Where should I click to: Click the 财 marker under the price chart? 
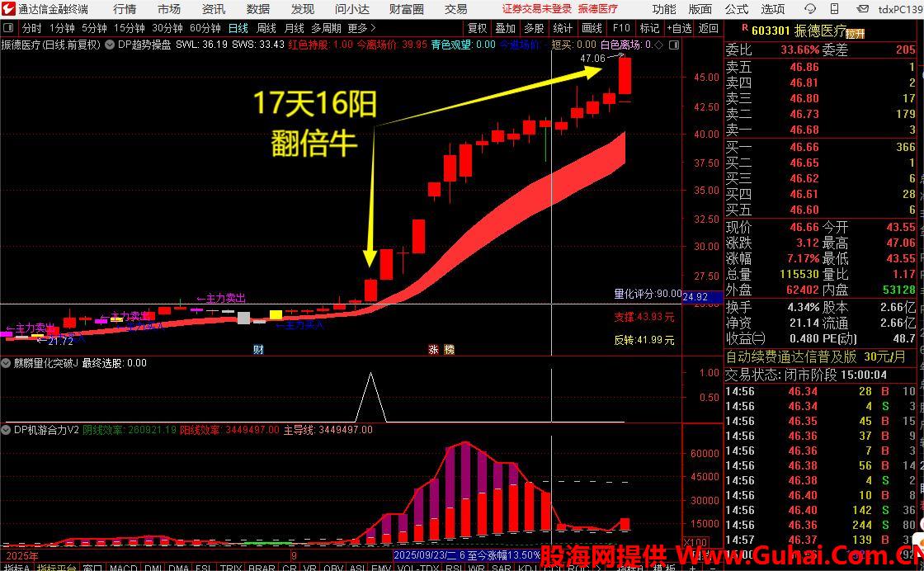(258, 349)
